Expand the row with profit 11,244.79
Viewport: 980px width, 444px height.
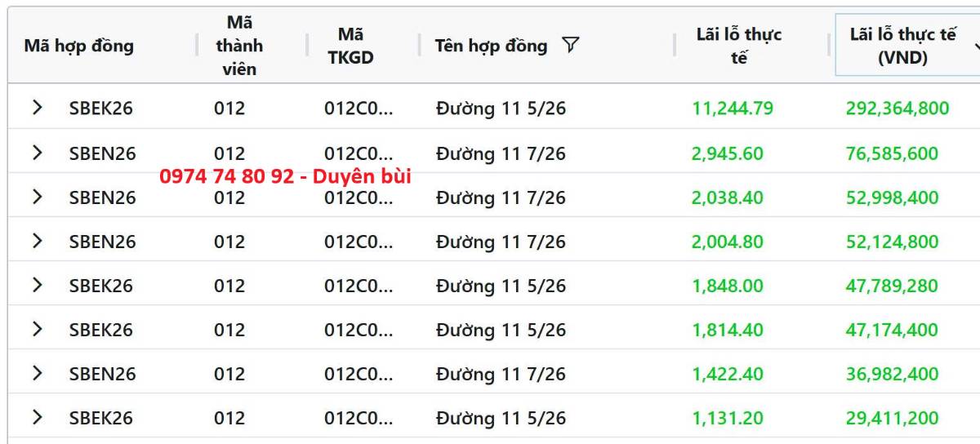point(37,107)
